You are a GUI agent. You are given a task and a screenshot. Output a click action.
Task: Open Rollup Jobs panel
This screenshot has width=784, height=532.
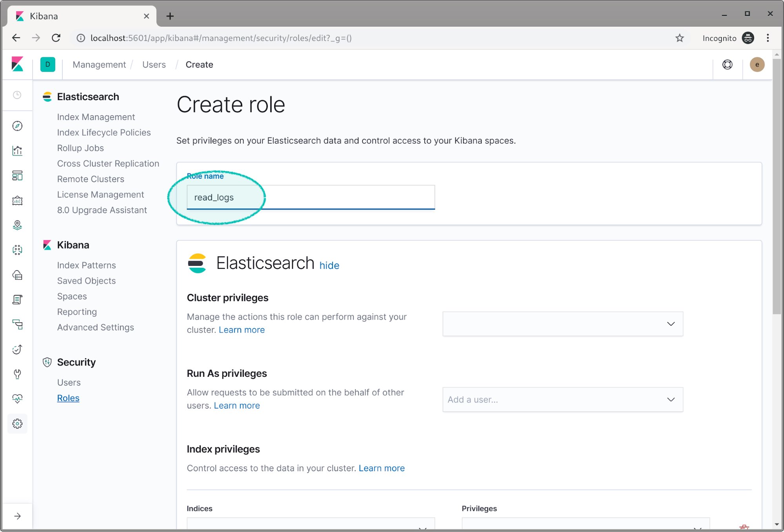80,147
